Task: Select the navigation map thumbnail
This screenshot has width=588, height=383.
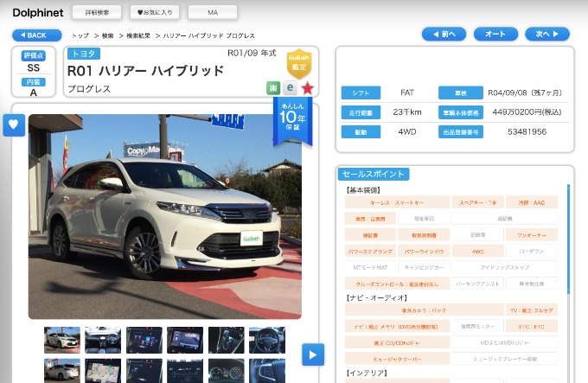Action: coord(103,371)
